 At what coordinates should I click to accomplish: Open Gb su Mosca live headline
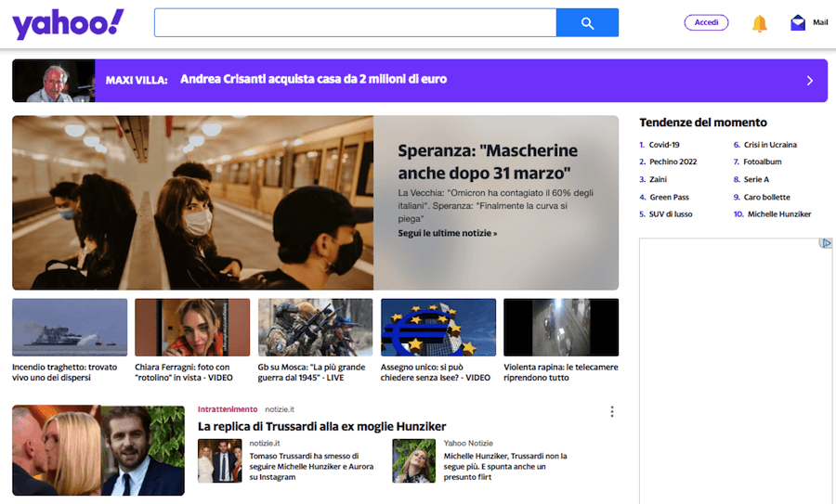[x=311, y=372]
